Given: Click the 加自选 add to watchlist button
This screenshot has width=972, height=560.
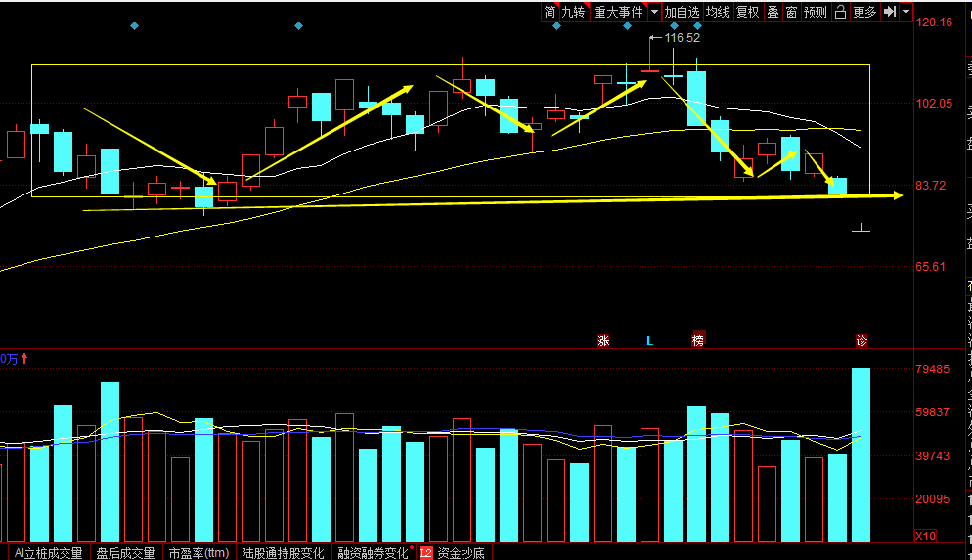Looking at the screenshot, I should (682, 12).
